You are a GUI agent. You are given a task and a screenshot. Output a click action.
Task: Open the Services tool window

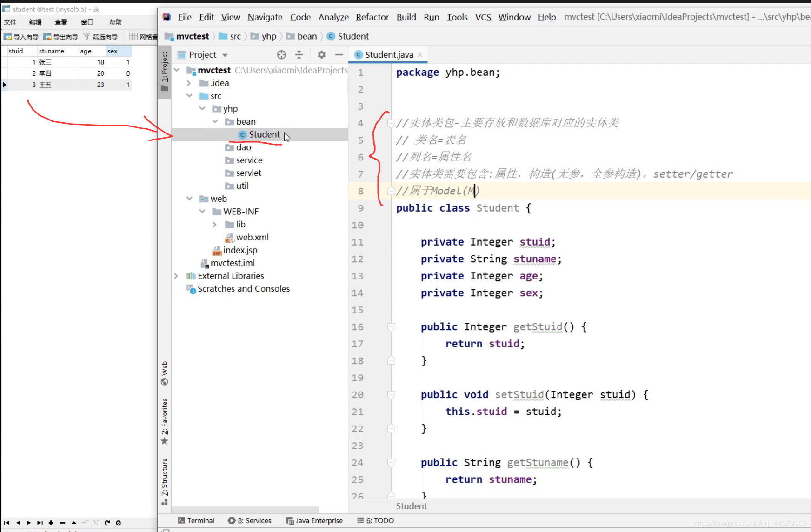click(250, 521)
